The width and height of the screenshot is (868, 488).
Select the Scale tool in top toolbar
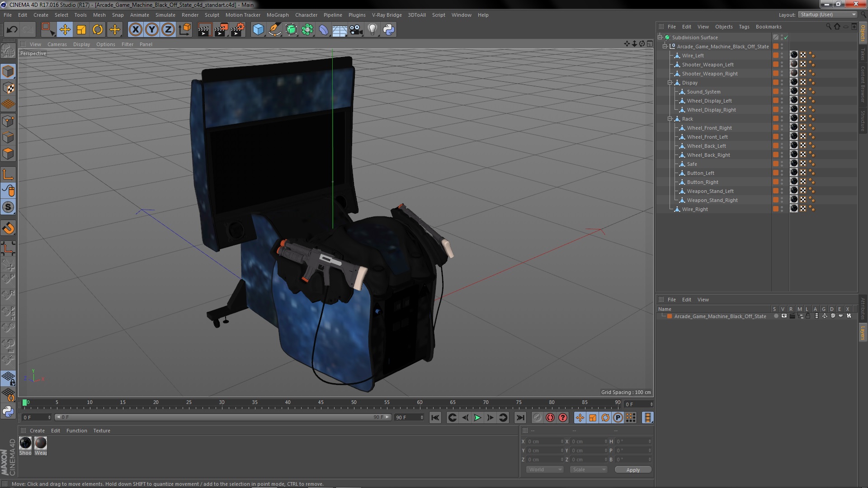(x=81, y=30)
